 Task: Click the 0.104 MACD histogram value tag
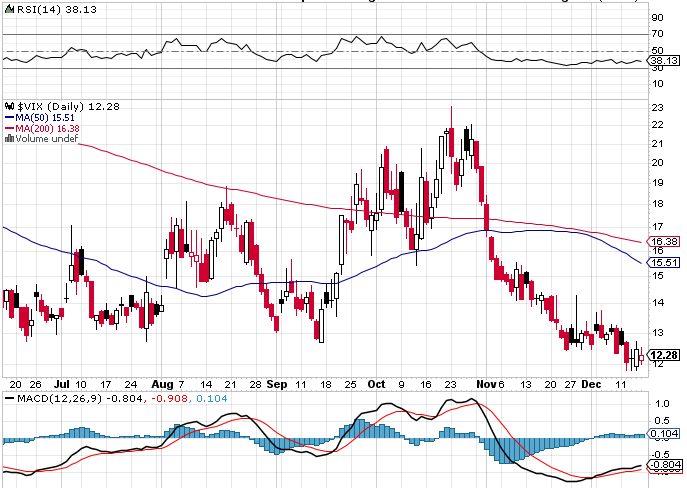(x=665, y=434)
